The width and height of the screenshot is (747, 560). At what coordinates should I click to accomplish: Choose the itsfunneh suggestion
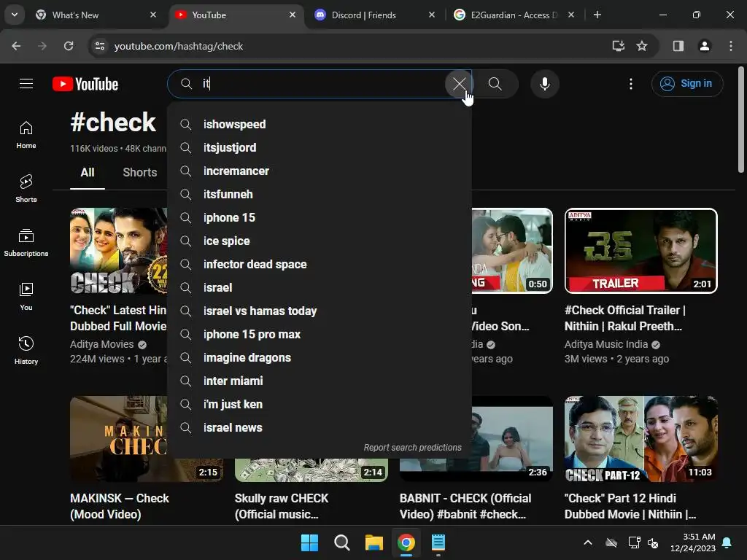pyautogui.click(x=320, y=194)
